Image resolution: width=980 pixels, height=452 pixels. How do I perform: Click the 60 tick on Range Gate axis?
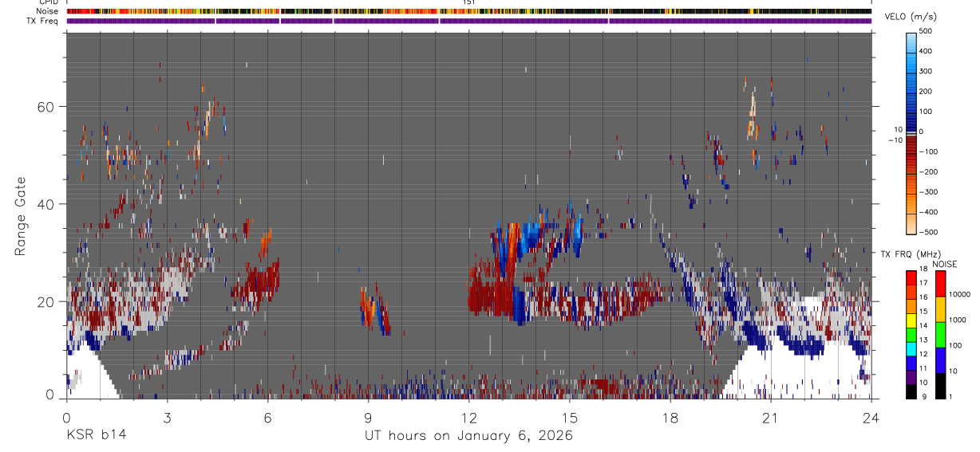click(45, 106)
